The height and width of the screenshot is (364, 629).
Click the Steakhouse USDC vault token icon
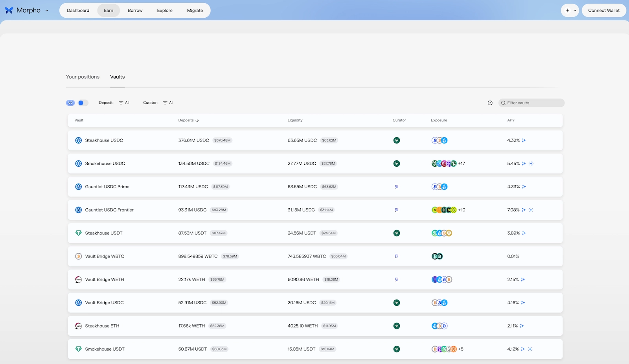pyautogui.click(x=78, y=140)
